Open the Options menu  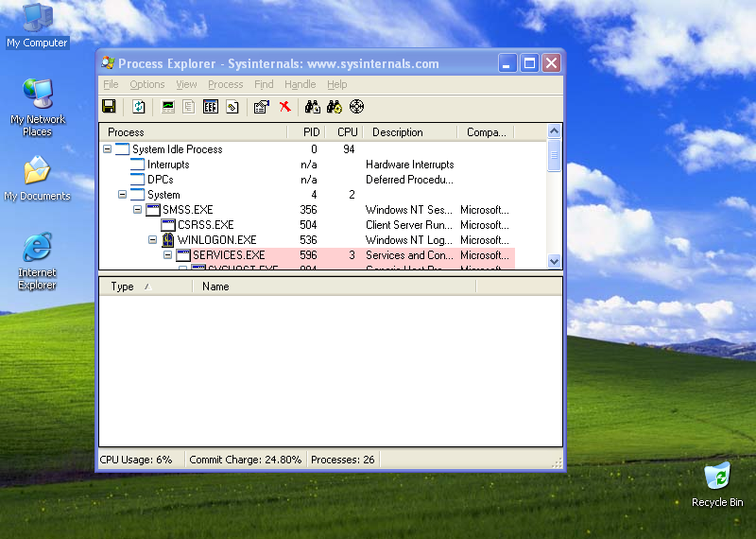(147, 84)
